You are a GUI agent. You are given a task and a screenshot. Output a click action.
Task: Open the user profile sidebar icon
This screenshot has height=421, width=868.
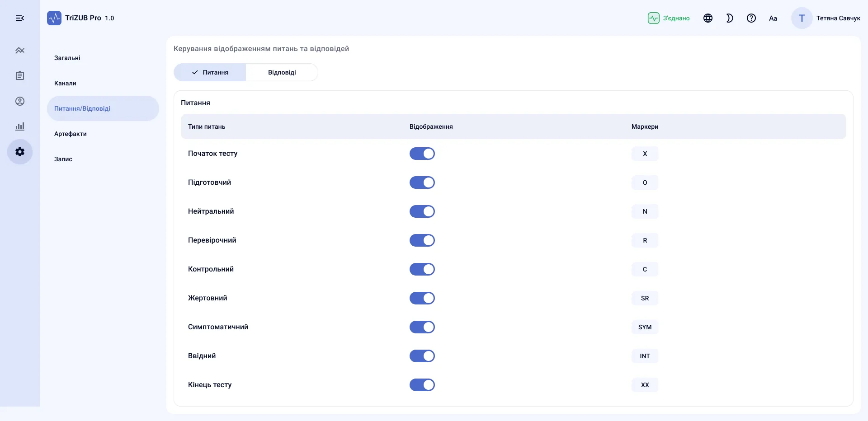point(20,101)
